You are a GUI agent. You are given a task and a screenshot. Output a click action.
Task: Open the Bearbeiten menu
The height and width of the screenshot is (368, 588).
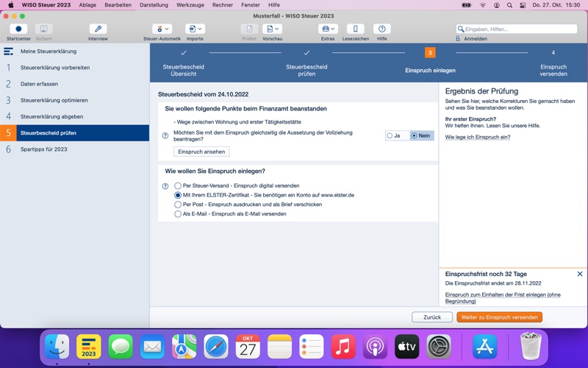pos(118,5)
